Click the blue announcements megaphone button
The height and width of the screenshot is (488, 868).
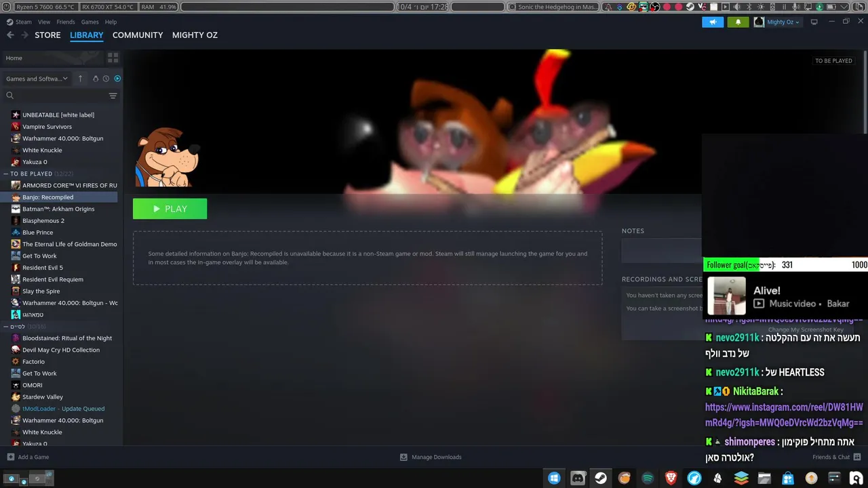coord(713,22)
